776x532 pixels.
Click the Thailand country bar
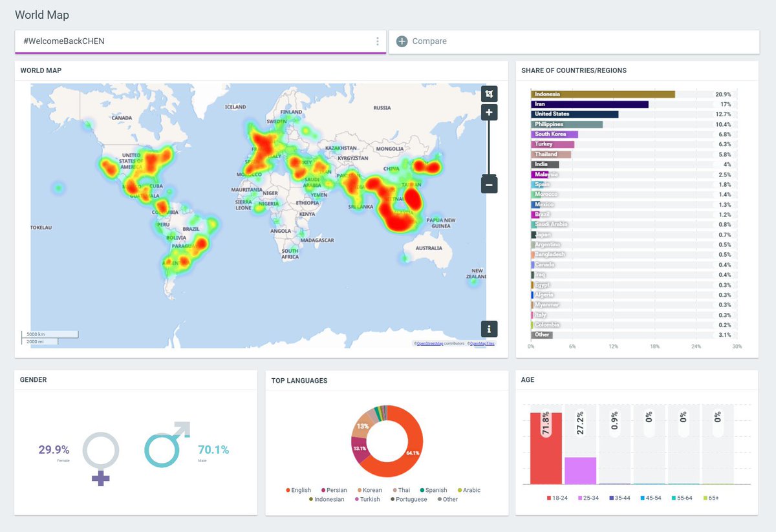coord(551,154)
